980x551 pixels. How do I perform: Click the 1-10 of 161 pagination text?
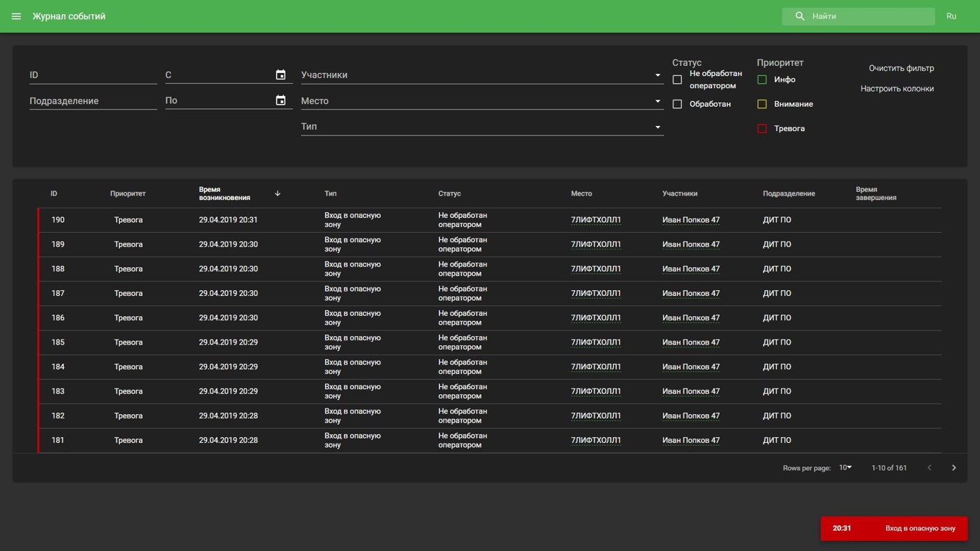pos(889,468)
